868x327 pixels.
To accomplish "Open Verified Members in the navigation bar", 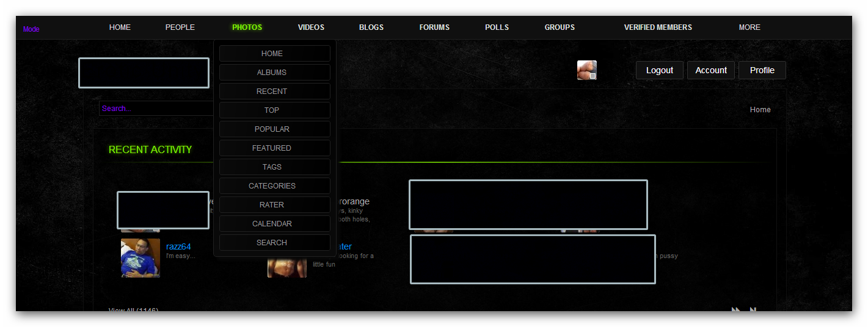I will pos(658,27).
